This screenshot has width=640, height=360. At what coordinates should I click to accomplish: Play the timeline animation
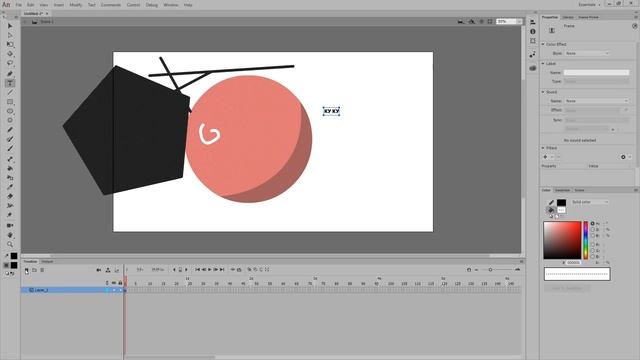coord(210,270)
